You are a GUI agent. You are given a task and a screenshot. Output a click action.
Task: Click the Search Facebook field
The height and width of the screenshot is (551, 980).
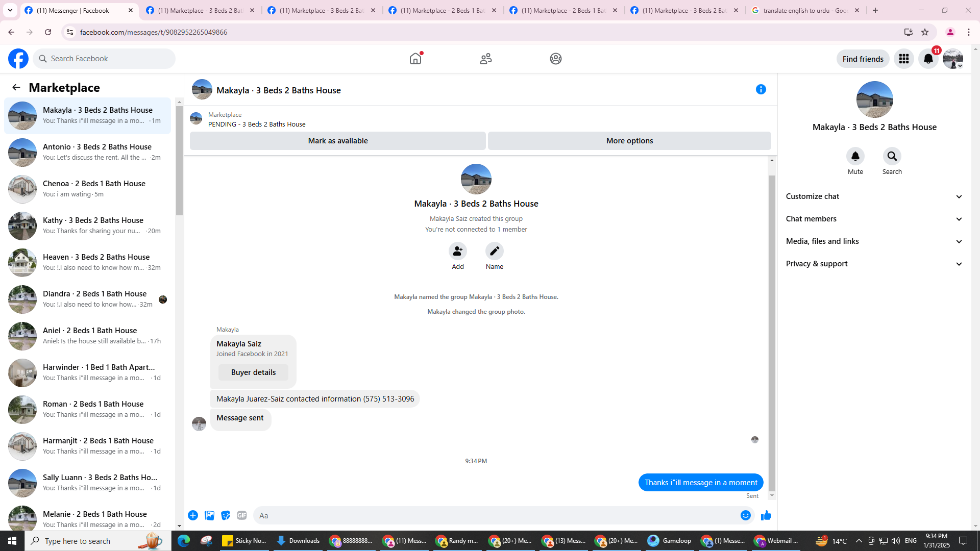coord(105,59)
